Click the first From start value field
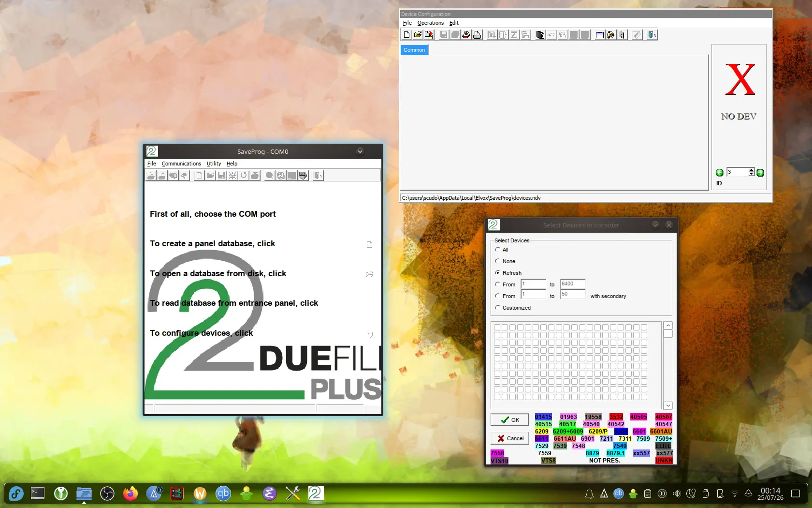Screen dimensions: 812x508 (x=533, y=284)
